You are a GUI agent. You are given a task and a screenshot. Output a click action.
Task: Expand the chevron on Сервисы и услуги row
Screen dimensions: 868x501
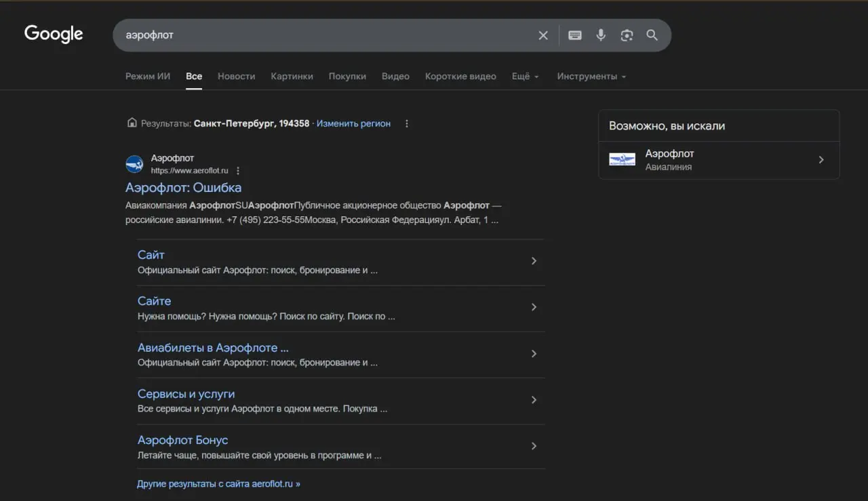point(534,400)
